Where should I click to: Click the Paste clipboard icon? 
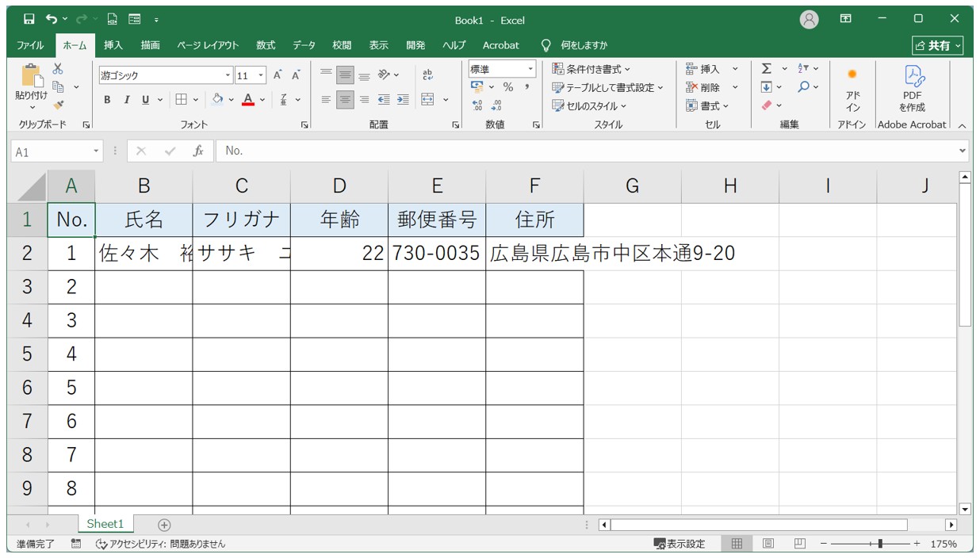[32, 75]
